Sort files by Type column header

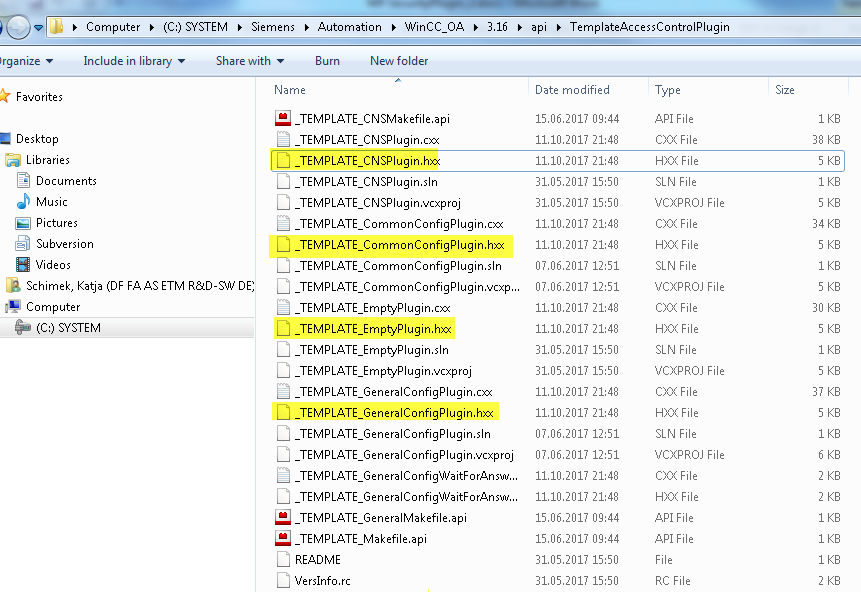click(x=667, y=90)
